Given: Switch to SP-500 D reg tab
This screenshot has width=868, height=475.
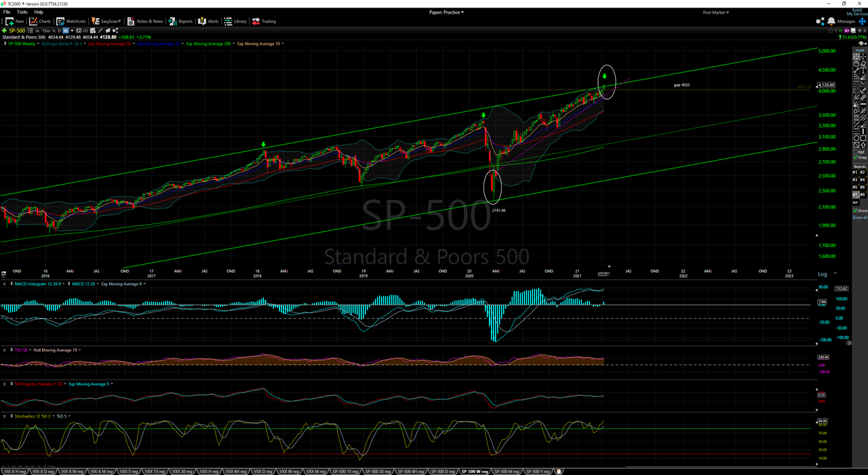Looking at the screenshot, I should [x=441, y=471].
